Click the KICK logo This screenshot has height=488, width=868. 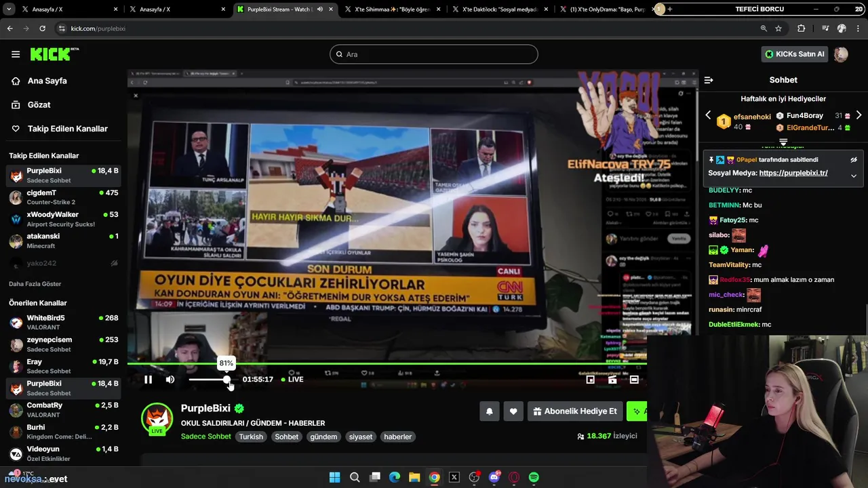click(54, 54)
